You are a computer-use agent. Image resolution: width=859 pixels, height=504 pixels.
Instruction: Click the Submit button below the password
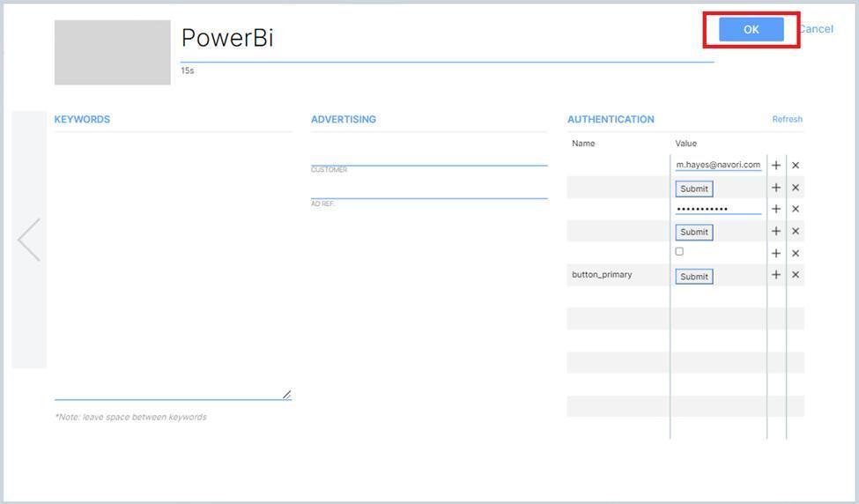[694, 232]
